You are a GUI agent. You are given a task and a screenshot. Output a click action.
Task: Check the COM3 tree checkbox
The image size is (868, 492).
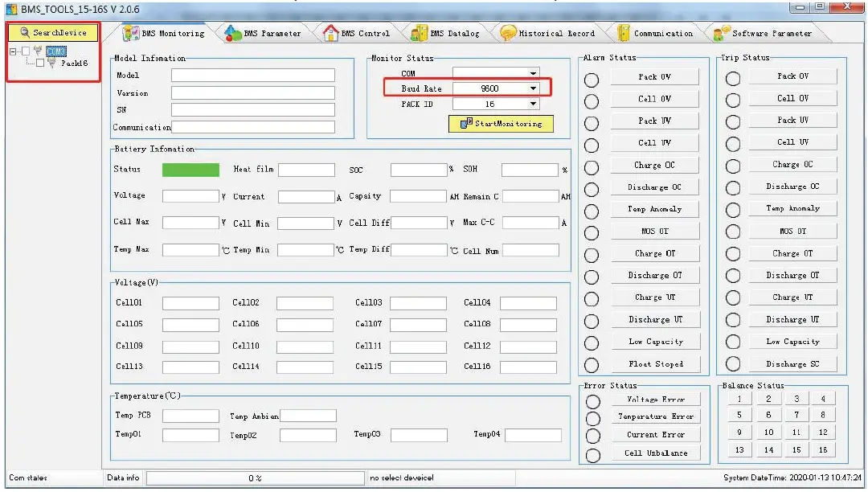click(x=26, y=51)
